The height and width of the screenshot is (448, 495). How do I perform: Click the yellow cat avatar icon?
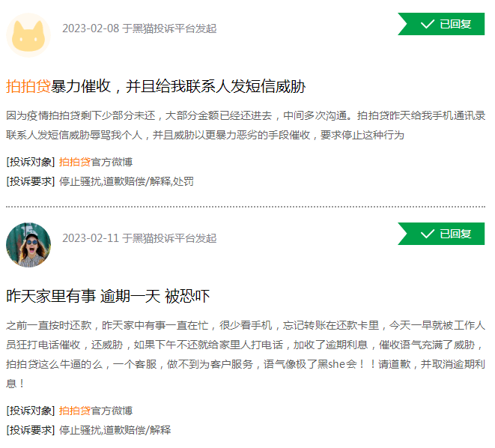[x=28, y=34]
